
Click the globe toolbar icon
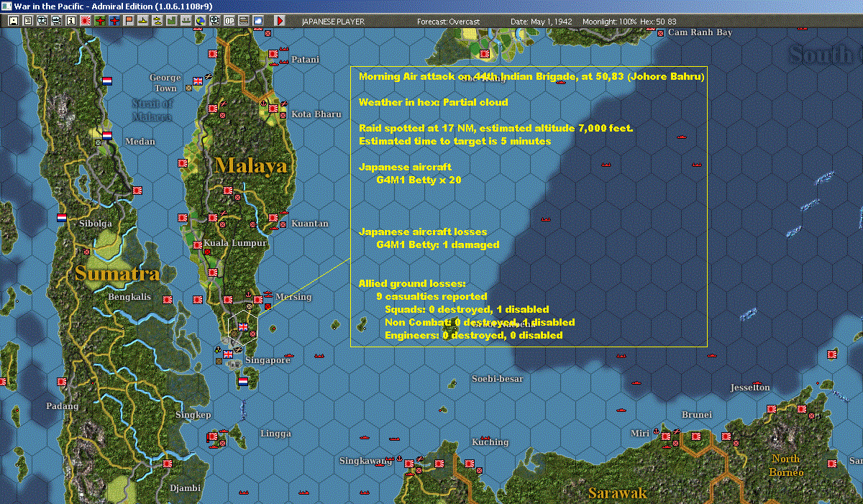[200, 21]
